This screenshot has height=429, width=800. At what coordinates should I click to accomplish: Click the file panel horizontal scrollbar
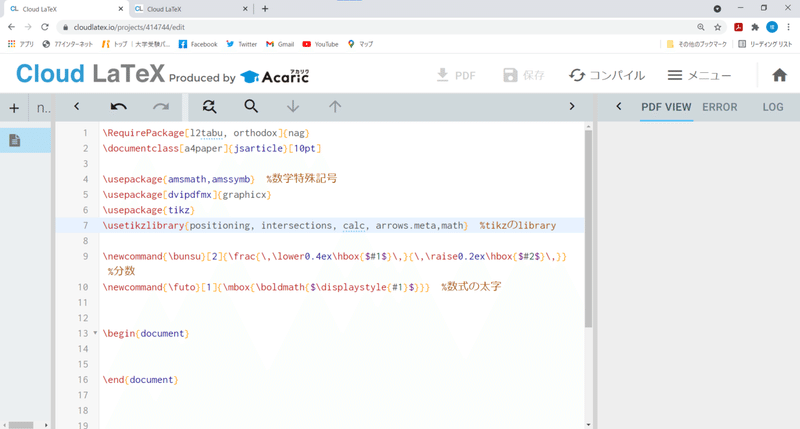click(x=21, y=425)
